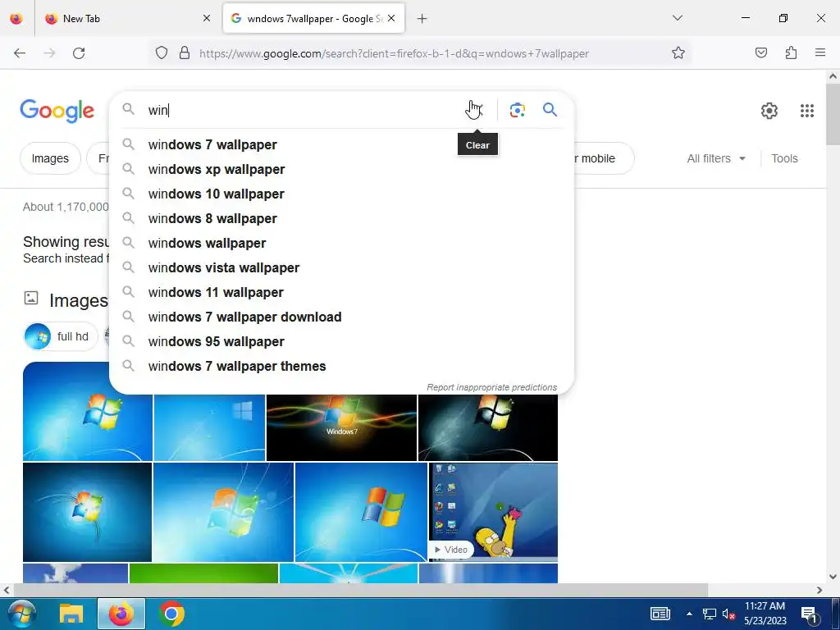Open news widget in taskbar tray
The image size is (840, 630).
660,614
